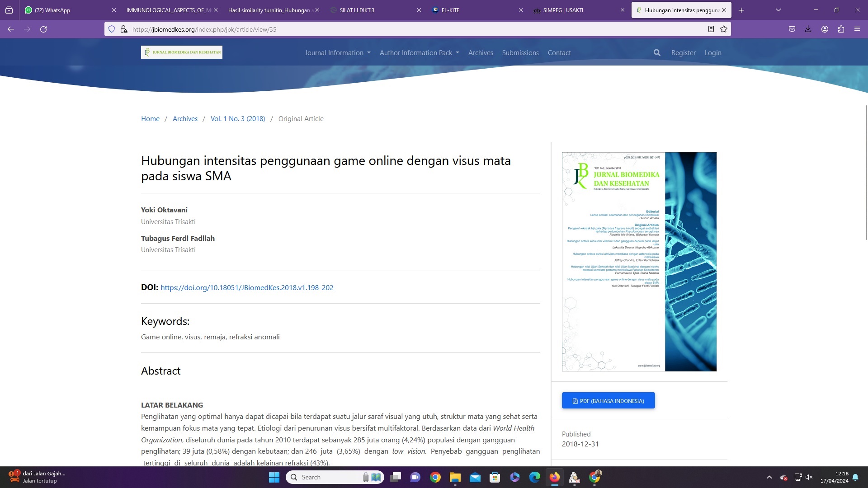Click the site search magnifier icon
Viewport: 868px width, 488px height.
[657, 53]
